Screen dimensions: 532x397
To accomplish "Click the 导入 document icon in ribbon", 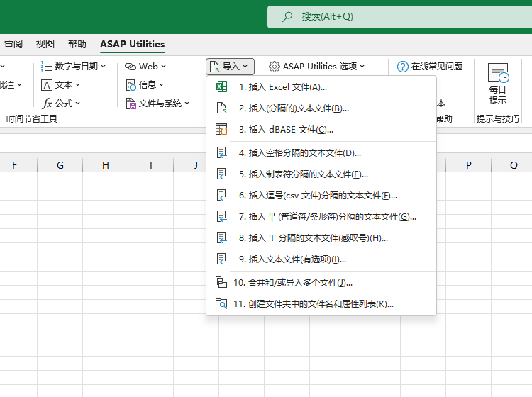I will coord(214,67).
